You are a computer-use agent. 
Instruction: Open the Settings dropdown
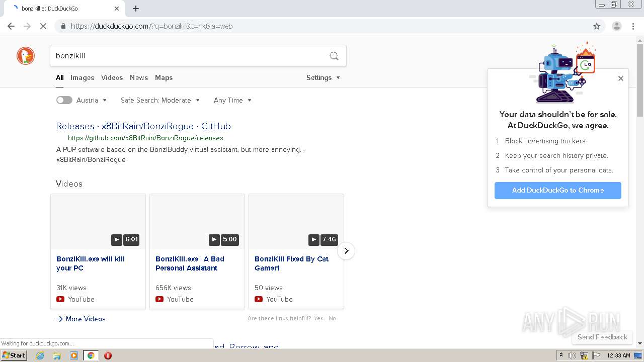click(x=323, y=77)
